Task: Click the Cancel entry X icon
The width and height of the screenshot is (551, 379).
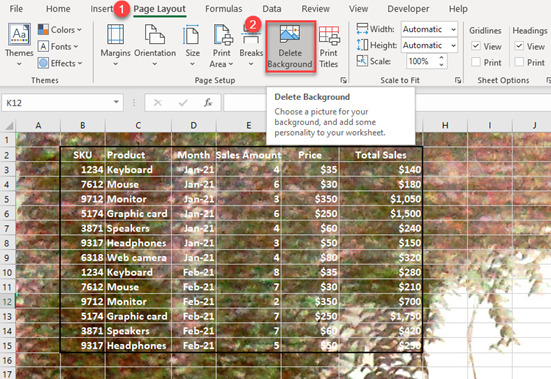Action: pos(157,103)
